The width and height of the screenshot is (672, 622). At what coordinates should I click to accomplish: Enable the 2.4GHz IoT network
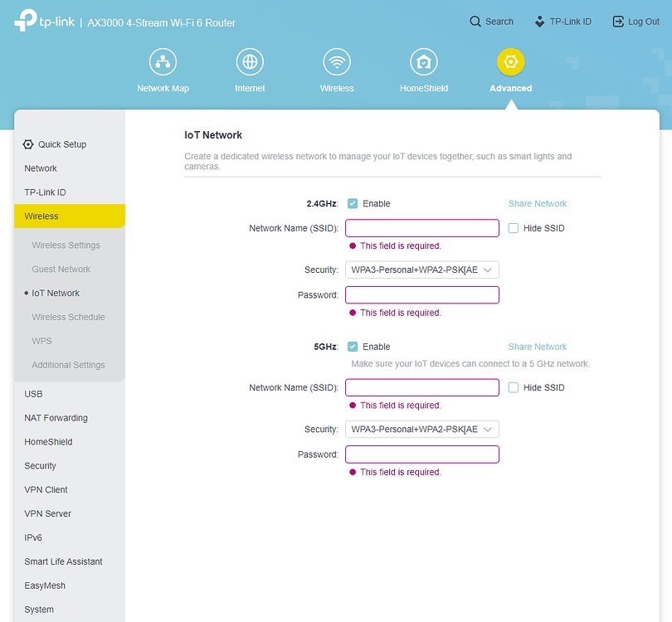[351, 203]
